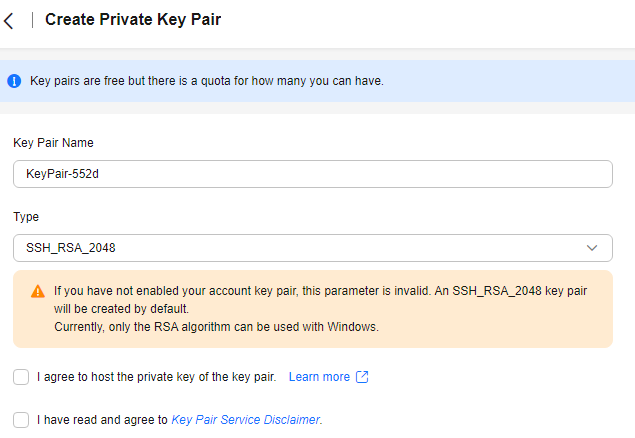Click the back arrow icon
This screenshot has width=635, height=438.
click(x=9, y=20)
